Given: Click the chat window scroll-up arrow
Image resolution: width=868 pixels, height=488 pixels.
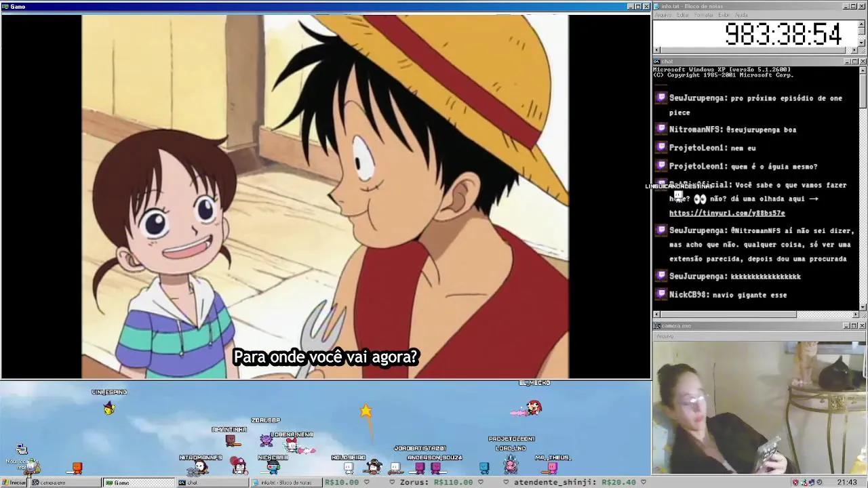Looking at the screenshot, I should click(863, 70).
